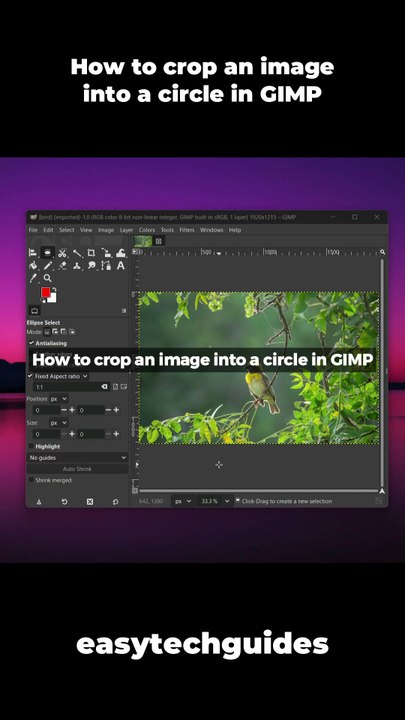Select the Align tool in toolbox
The height and width of the screenshot is (720, 405).
coord(33,253)
